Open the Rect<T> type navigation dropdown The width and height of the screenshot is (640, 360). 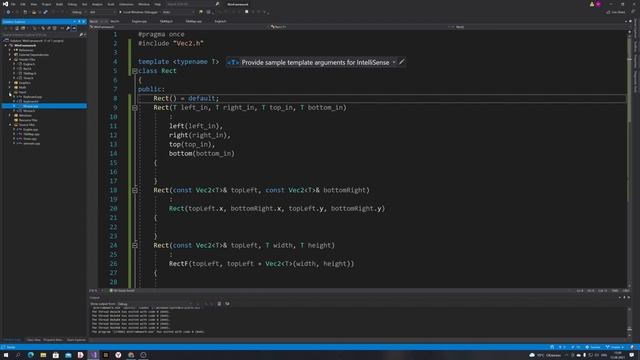tap(357, 27)
